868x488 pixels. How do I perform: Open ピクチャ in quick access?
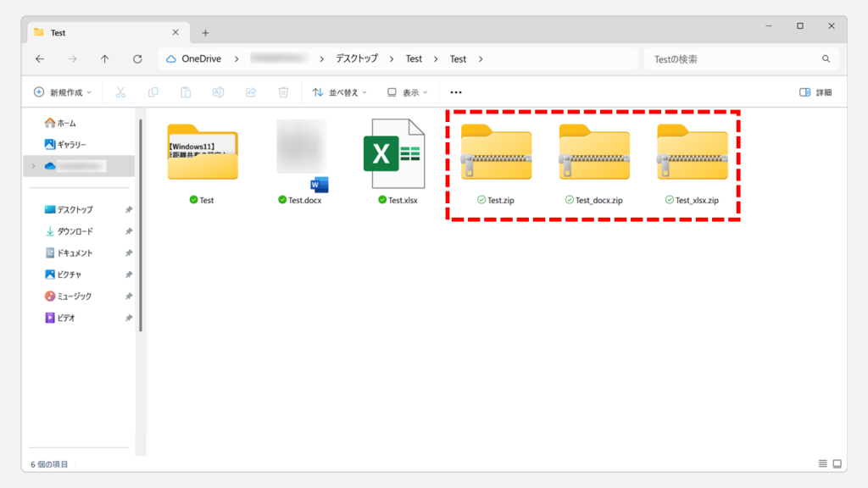click(x=63, y=274)
